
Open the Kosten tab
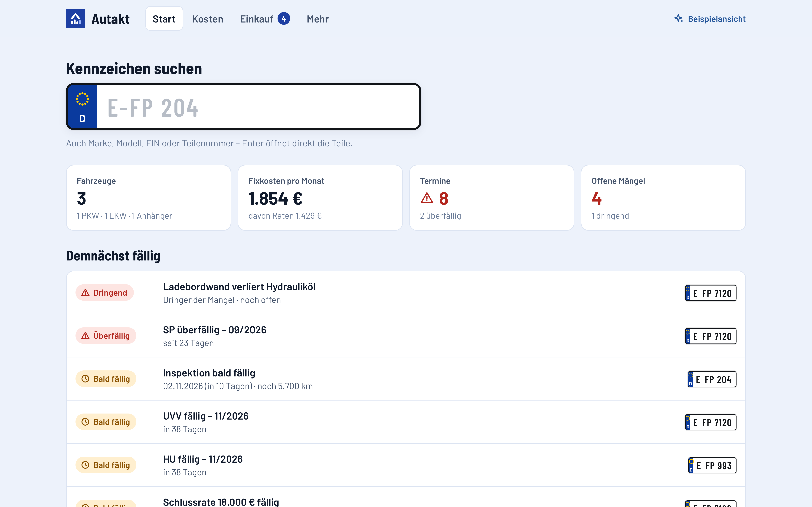(208, 19)
